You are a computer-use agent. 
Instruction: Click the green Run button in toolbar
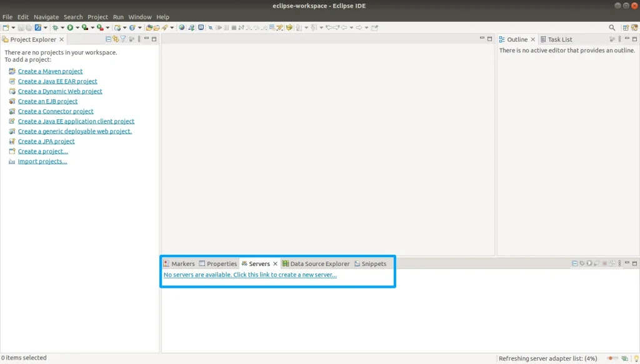[x=70, y=27]
